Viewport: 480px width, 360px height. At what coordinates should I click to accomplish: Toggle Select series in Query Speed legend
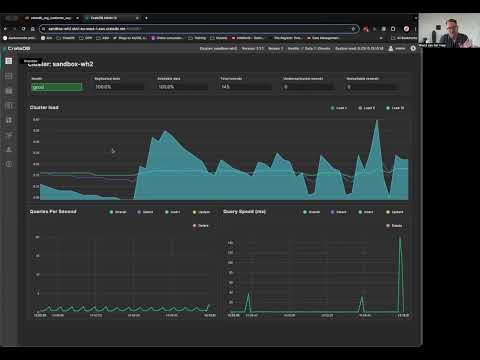point(339,212)
